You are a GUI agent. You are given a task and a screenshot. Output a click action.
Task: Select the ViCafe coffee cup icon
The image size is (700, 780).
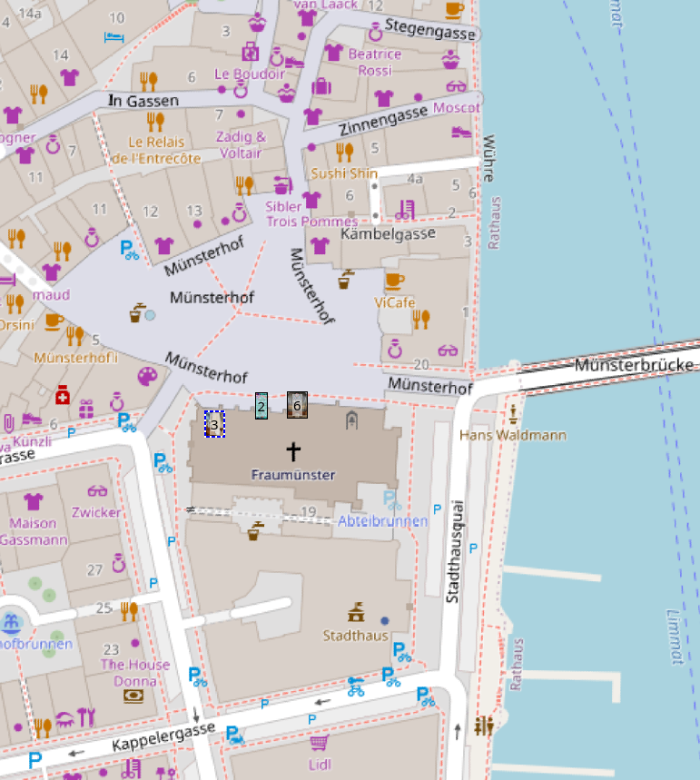point(393,281)
